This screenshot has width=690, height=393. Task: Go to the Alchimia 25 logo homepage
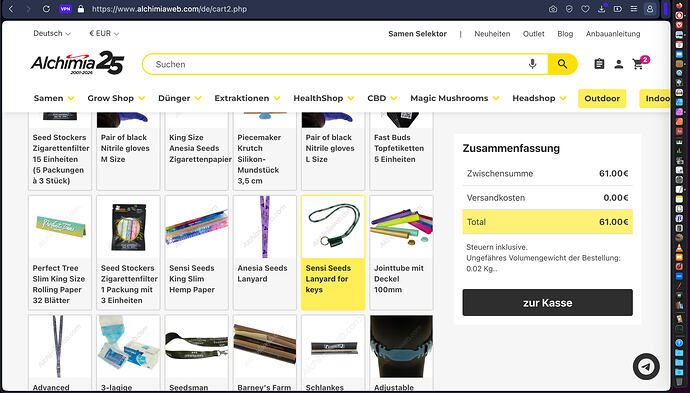pos(77,63)
